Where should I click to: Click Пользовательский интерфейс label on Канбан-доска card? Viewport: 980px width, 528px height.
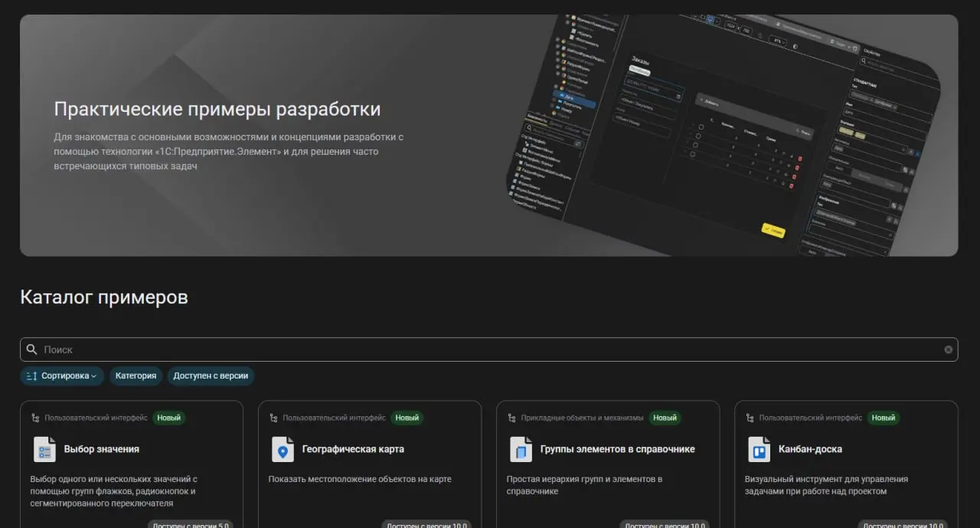[x=811, y=418]
